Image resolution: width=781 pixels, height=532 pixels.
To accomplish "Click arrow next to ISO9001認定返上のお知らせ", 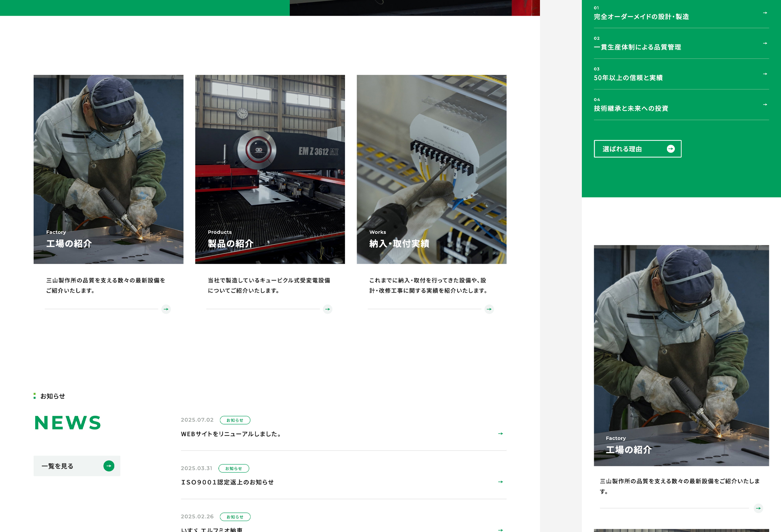I will click(501, 482).
